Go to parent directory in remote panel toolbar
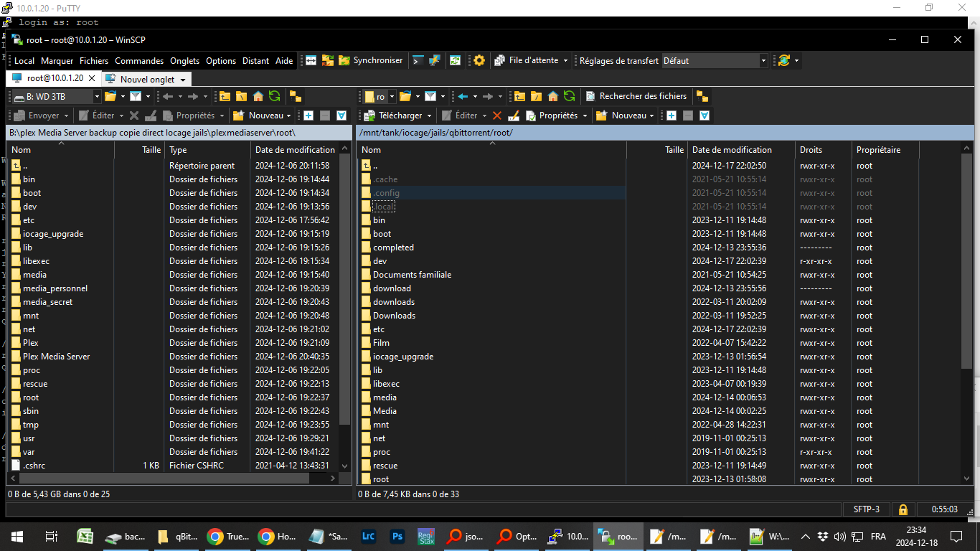The width and height of the screenshot is (980, 551). click(519, 96)
